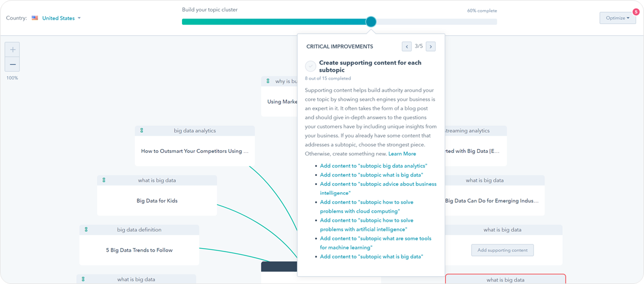Viewport: 644px width, 284px height.
Task: Toggle the supporting content completion checkmark
Action: (x=310, y=66)
